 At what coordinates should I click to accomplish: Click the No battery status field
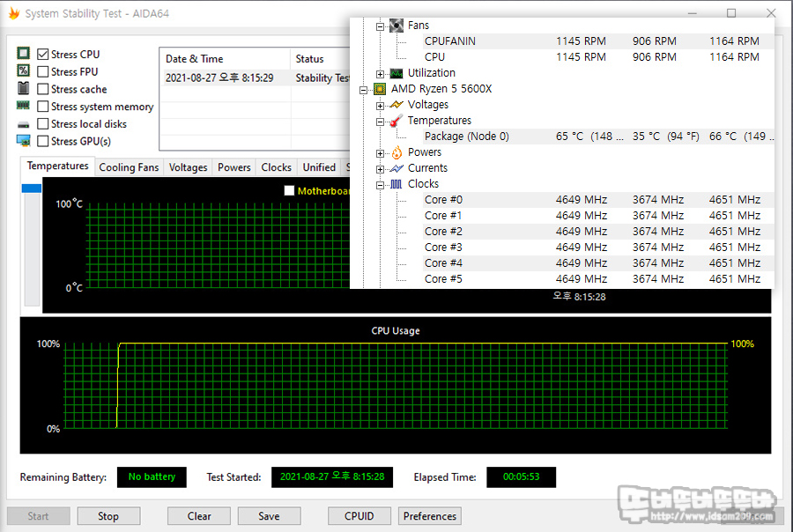point(152,477)
